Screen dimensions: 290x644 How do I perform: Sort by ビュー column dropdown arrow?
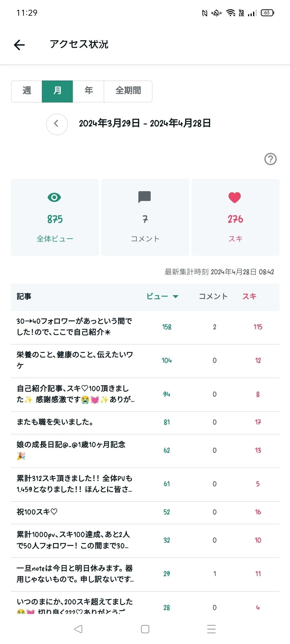point(176,297)
